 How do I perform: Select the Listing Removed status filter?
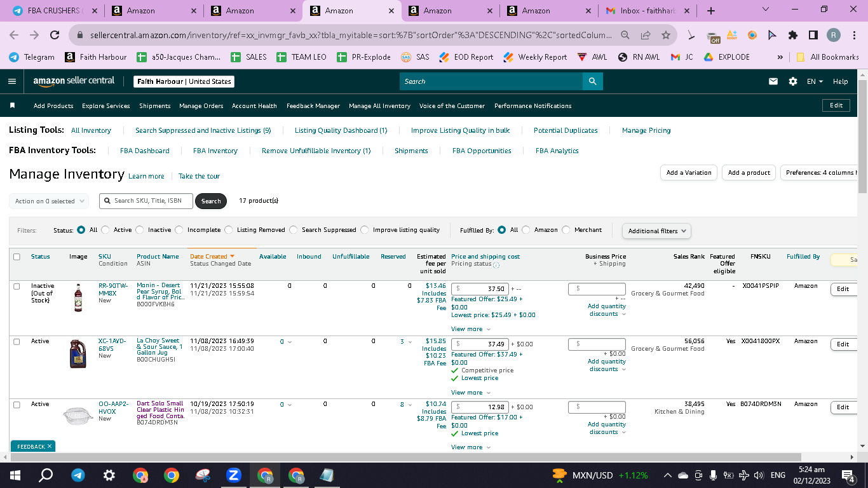point(229,230)
